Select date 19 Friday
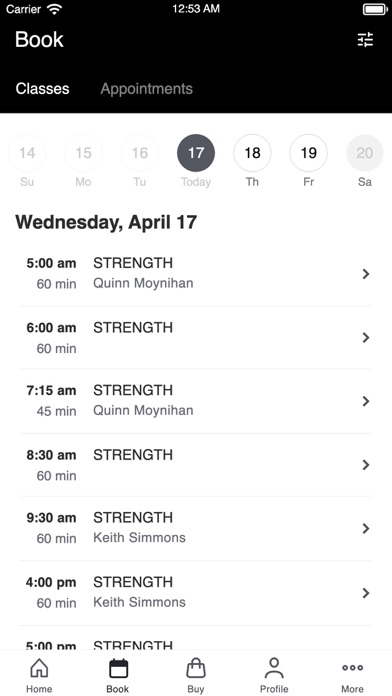The height and width of the screenshot is (696, 392). [x=309, y=153]
